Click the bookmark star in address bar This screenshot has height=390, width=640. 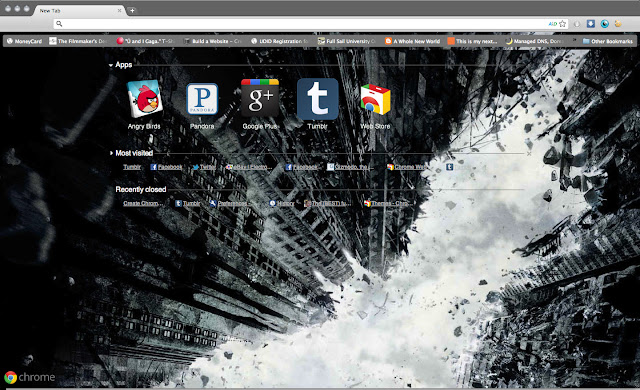[562, 24]
